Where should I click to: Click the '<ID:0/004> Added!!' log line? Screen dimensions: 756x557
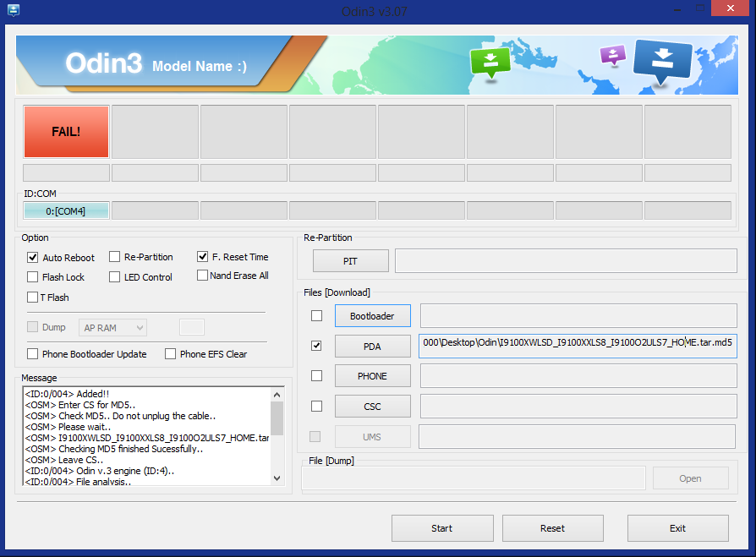coord(67,394)
